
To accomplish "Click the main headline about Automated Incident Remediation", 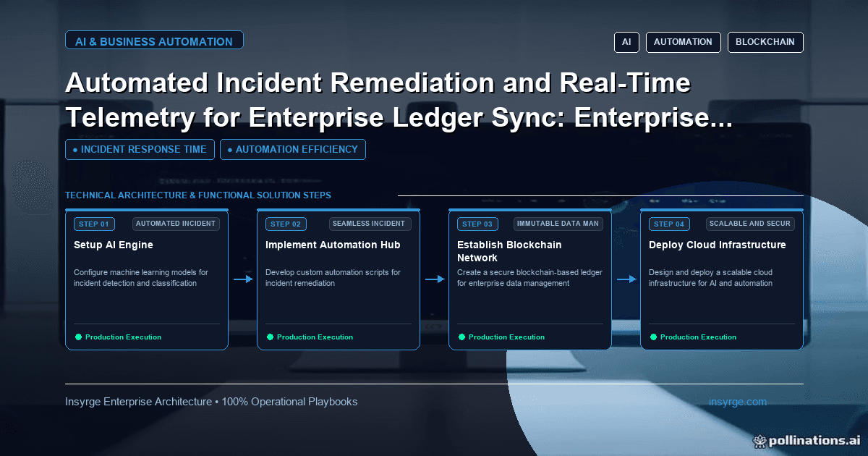I will click(x=399, y=101).
